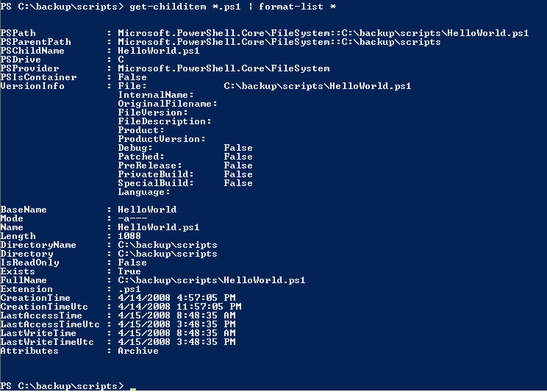Click the FullName path value

(211, 280)
